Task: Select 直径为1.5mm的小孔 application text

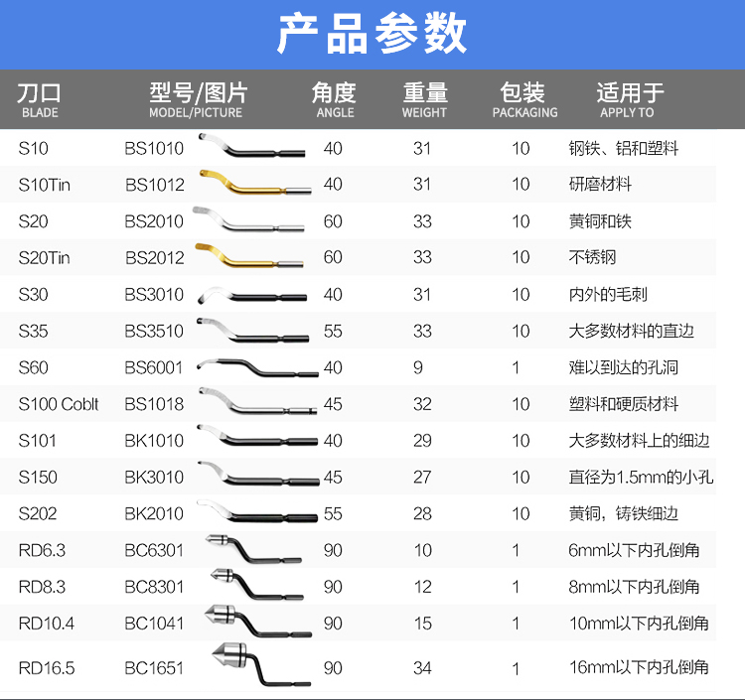Action: pos(641,477)
